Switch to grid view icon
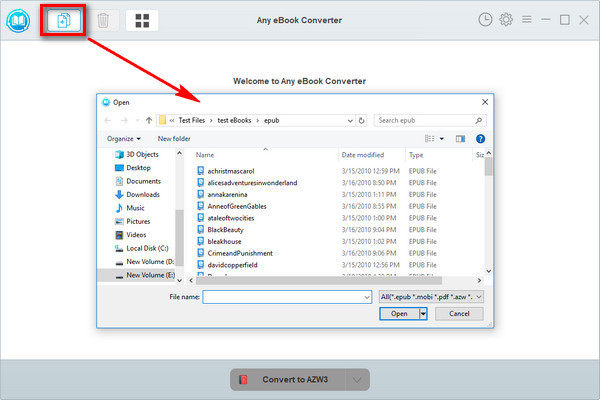This screenshot has height=400, width=600. [x=142, y=20]
